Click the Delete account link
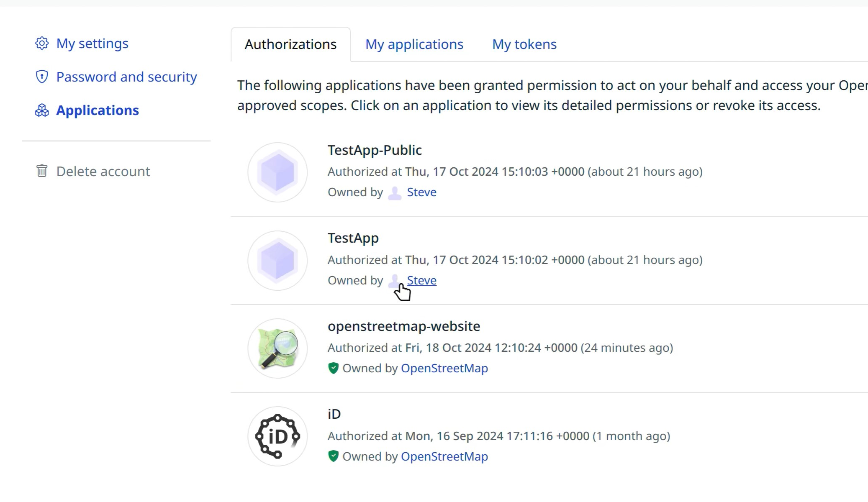Image resolution: width=868 pixels, height=502 pixels. click(103, 172)
